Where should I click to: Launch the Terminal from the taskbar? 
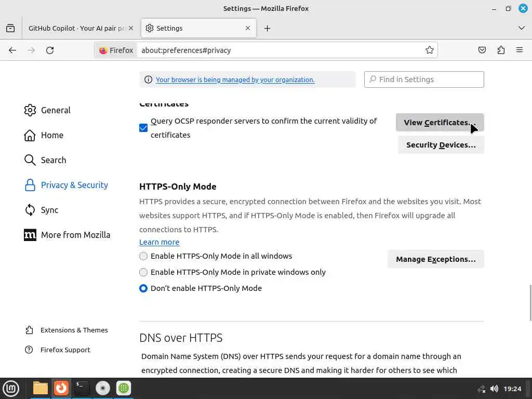[x=82, y=388]
